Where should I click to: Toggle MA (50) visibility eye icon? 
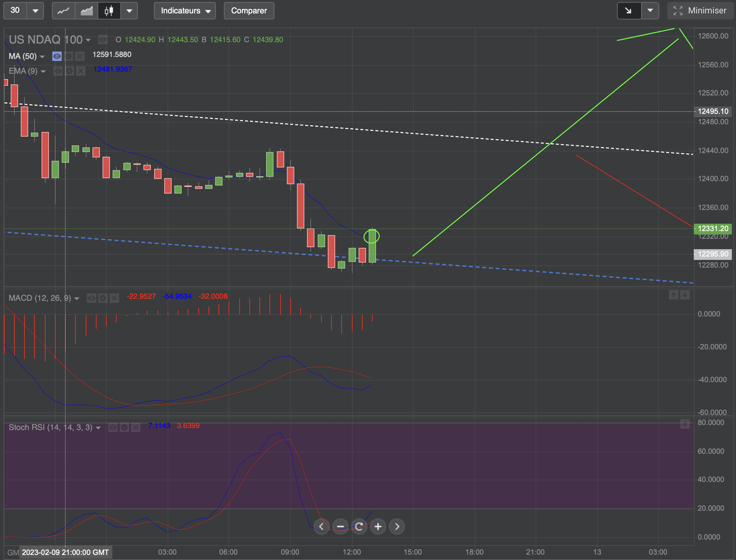coord(57,56)
